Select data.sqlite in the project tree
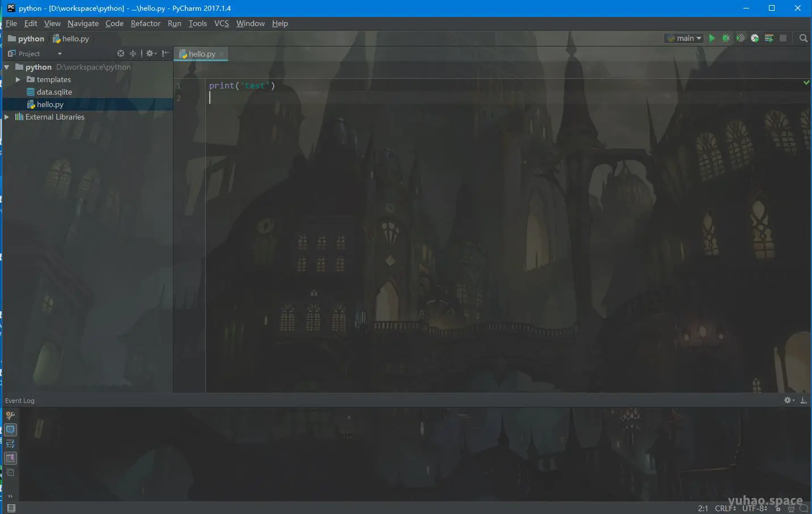812x514 pixels. coord(54,91)
